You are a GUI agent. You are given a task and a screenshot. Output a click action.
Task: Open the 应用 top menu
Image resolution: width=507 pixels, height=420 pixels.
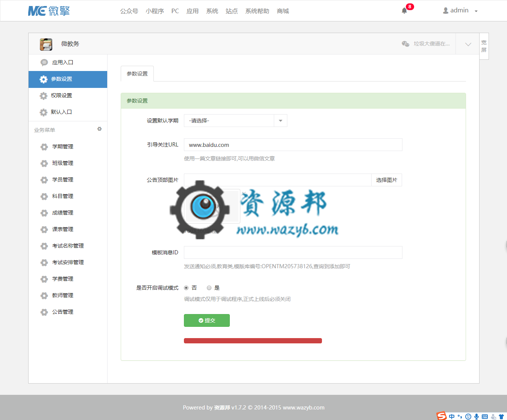[193, 11]
